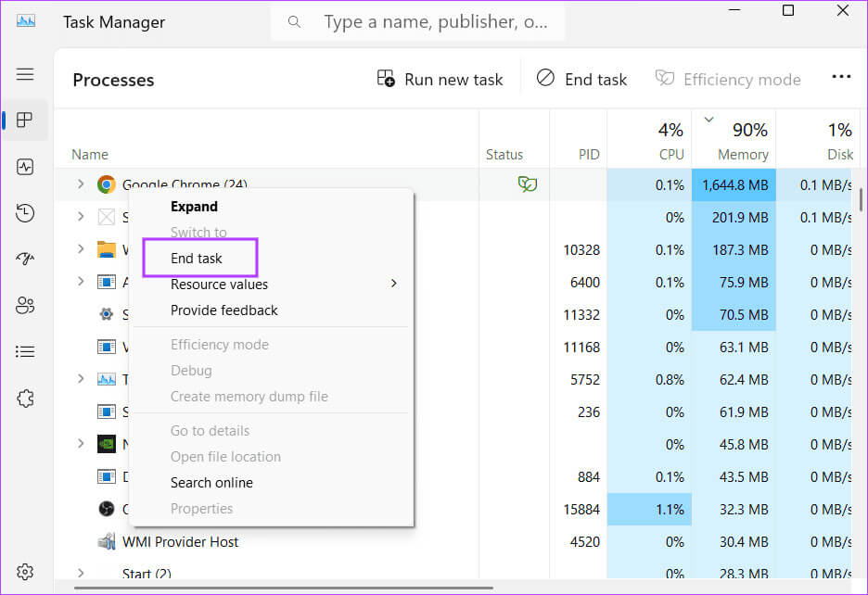Click the NVIDIA process icon
The height and width of the screenshot is (595, 868).
[x=107, y=444]
